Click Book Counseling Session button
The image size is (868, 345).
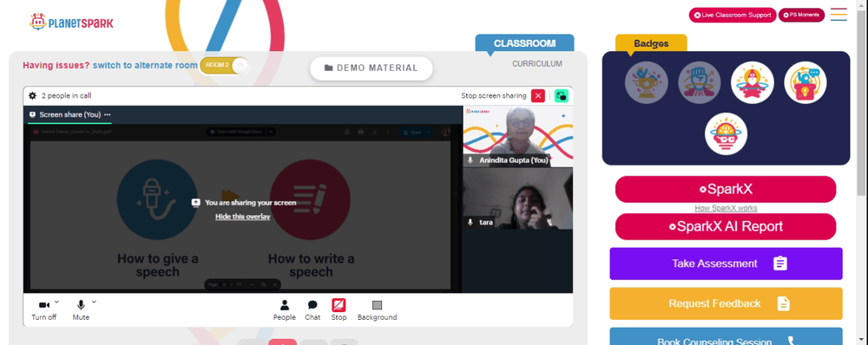point(727,336)
